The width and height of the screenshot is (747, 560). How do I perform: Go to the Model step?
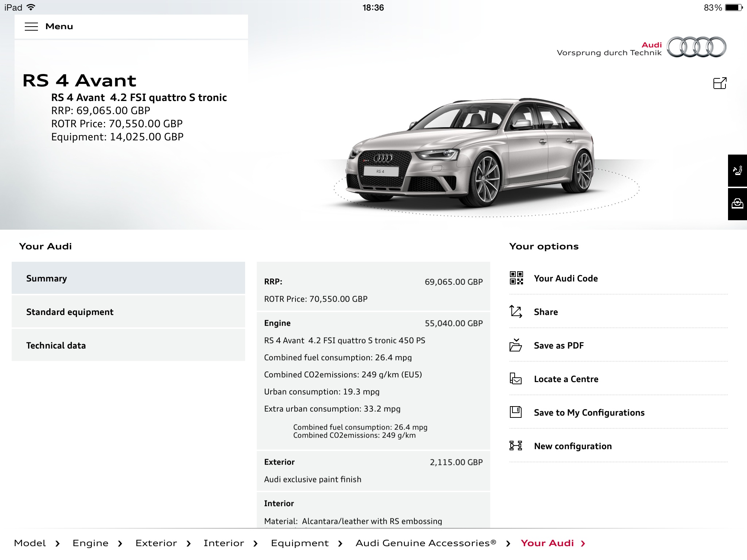[x=30, y=543]
